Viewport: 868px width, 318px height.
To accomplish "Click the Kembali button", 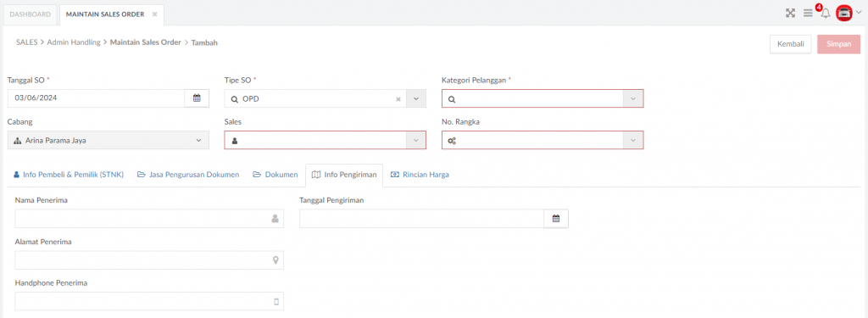I will (x=791, y=44).
